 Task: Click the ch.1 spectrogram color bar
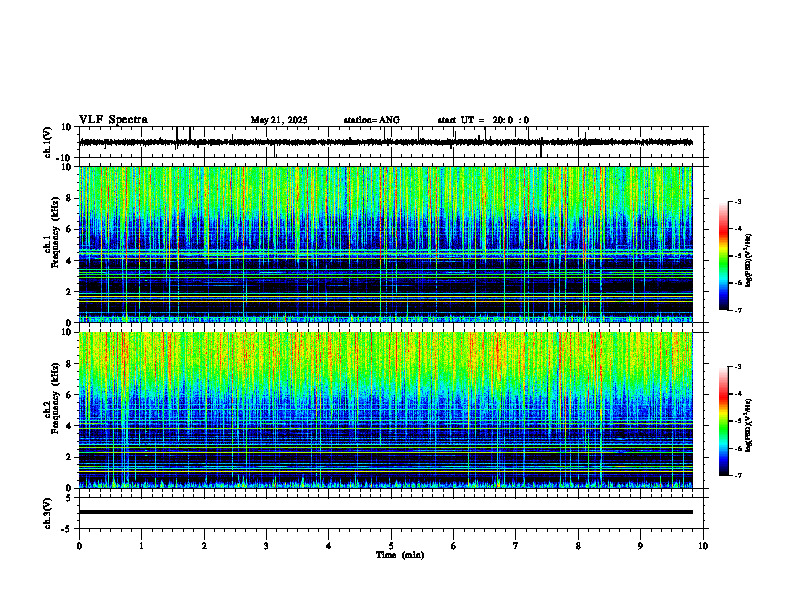click(x=723, y=256)
